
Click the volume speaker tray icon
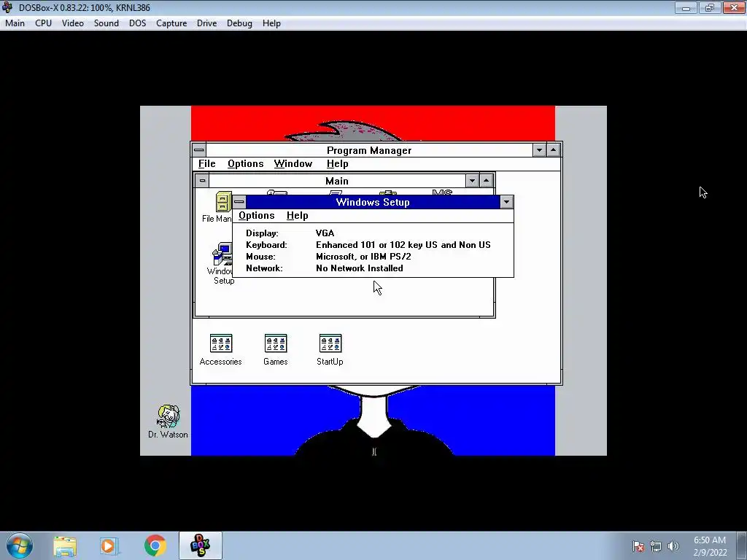[x=673, y=547]
